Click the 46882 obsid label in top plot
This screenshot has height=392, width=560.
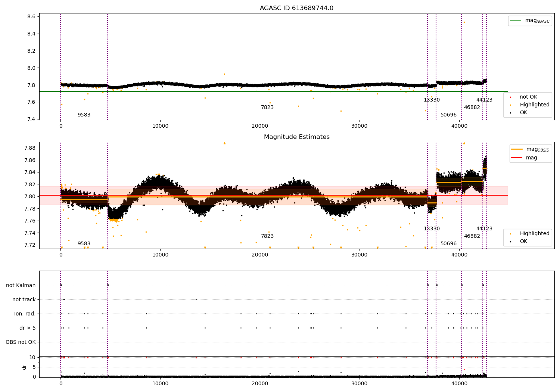(x=472, y=108)
